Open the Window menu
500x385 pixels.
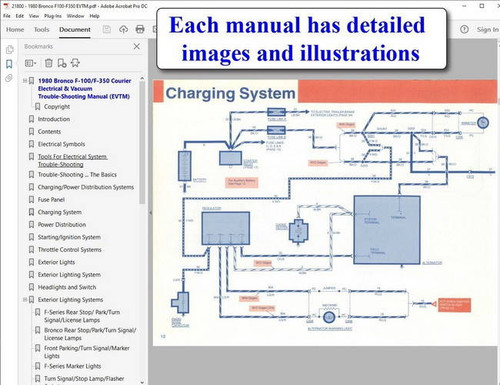(75, 16)
